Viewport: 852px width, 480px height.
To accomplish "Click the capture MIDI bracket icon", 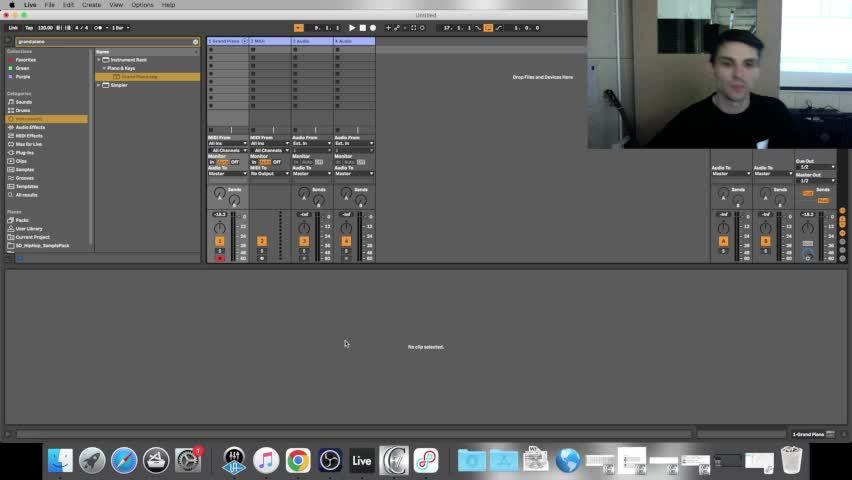I will click(x=414, y=28).
